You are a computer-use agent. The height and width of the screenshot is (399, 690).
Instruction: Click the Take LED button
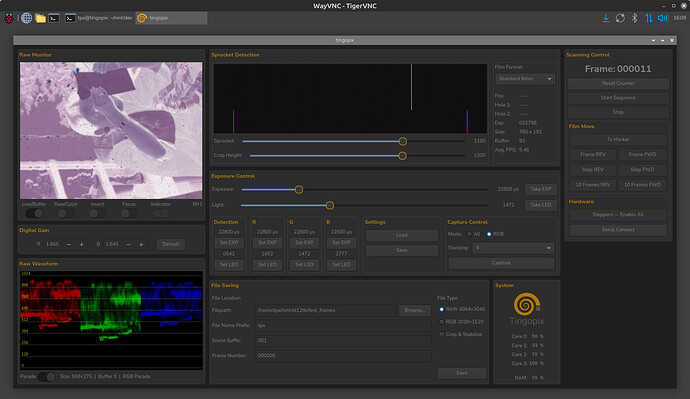pyautogui.click(x=541, y=205)
